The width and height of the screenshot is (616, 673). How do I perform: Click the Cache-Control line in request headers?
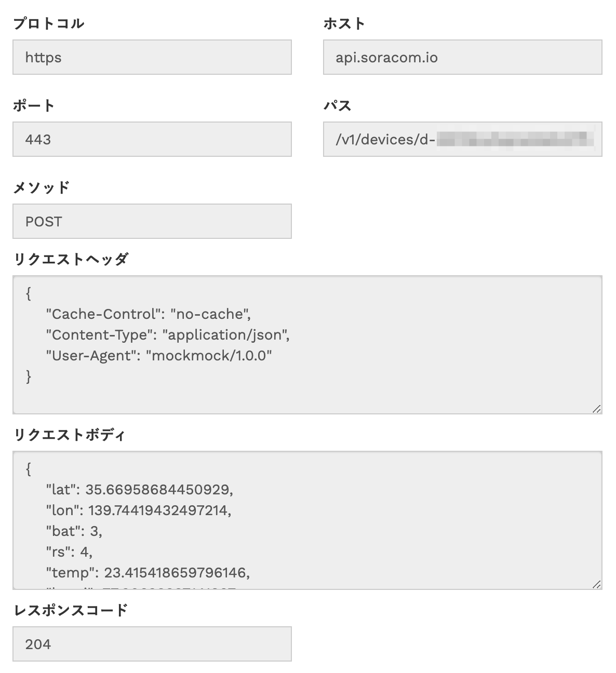149,314
